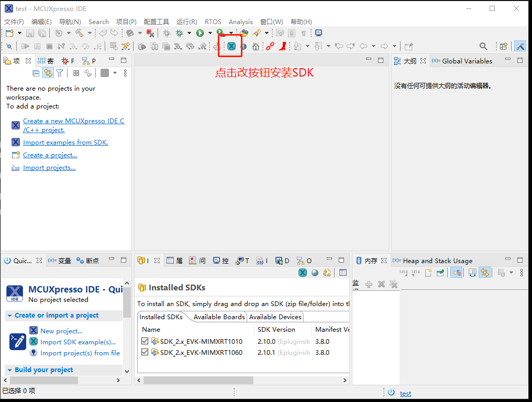The image size is (532, 402).
Task: Click the red-cross Terminate icon in top toolbar
Action: pyautogui.click(x=150, y=33)
